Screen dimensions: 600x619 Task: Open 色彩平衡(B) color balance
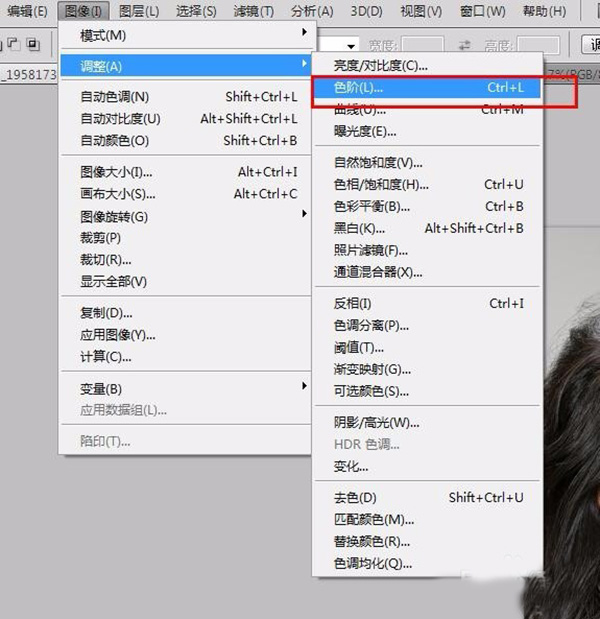428,206
